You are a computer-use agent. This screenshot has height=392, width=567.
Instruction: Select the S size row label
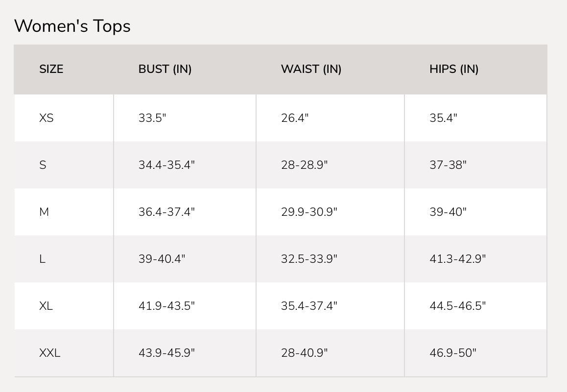tap(43, 165)
